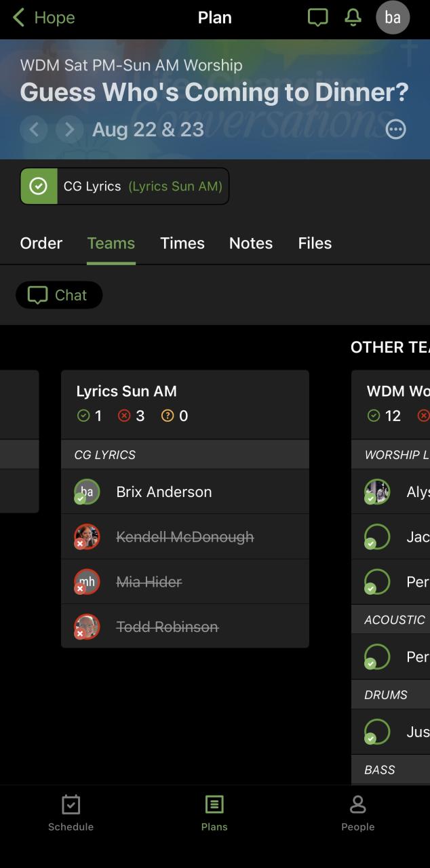
Task: Open the plan options ellipsis menu
Action: (x=396, y=129)
